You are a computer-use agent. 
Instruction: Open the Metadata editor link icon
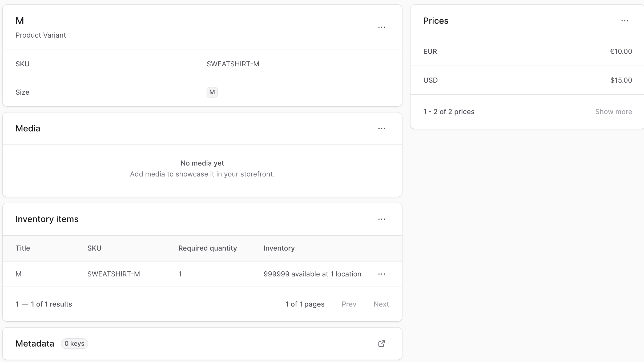point(381,344)
